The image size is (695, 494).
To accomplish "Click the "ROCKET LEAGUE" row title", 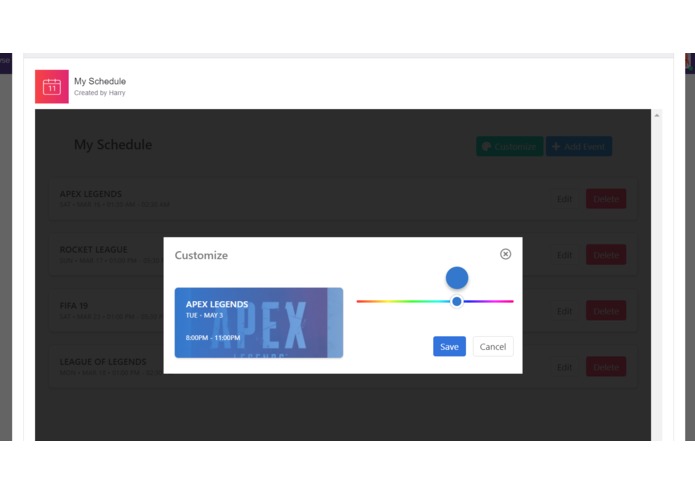I will pyautogui.click(x=94, y=249).
